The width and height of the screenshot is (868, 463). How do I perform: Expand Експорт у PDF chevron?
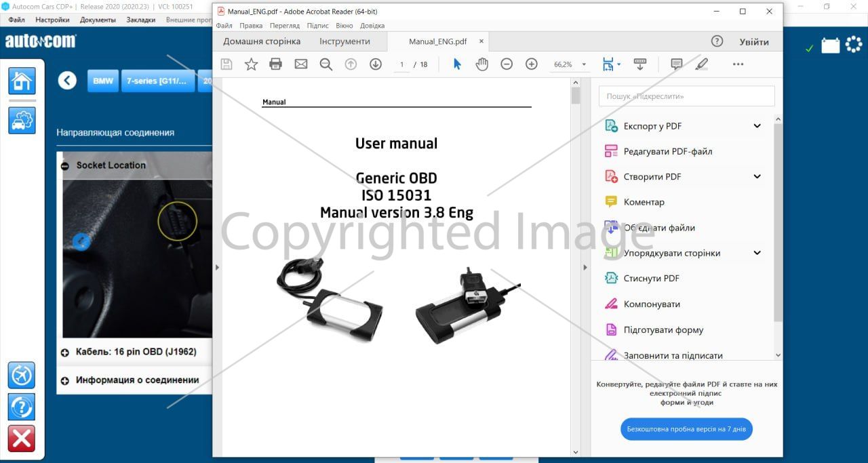(757, 126)
